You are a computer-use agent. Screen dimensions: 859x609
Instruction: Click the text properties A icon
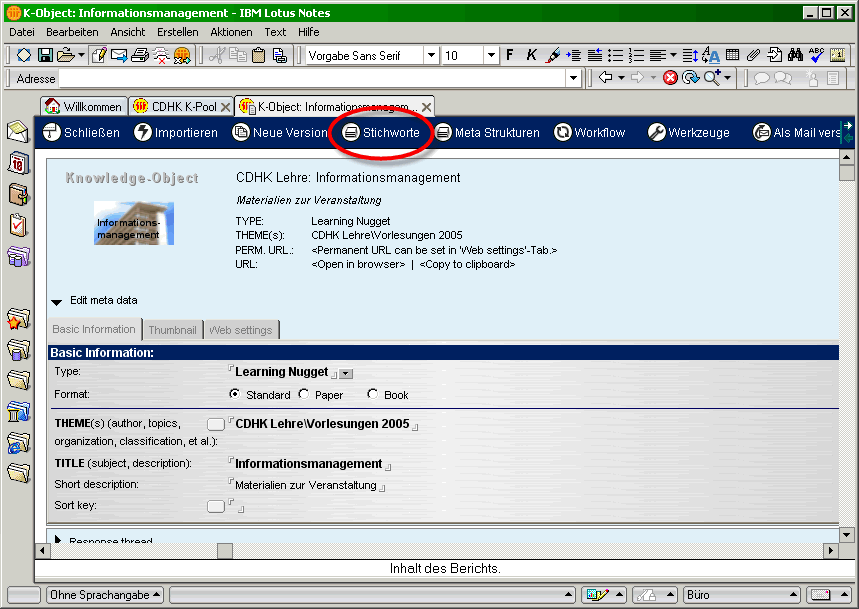tap(711, 55)
